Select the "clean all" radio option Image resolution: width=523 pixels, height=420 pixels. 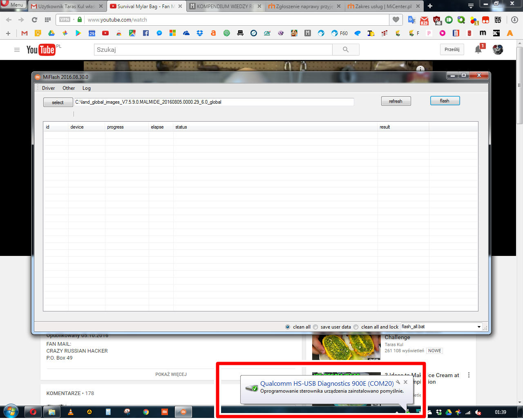pyautogui.click(x=288, y=327)
